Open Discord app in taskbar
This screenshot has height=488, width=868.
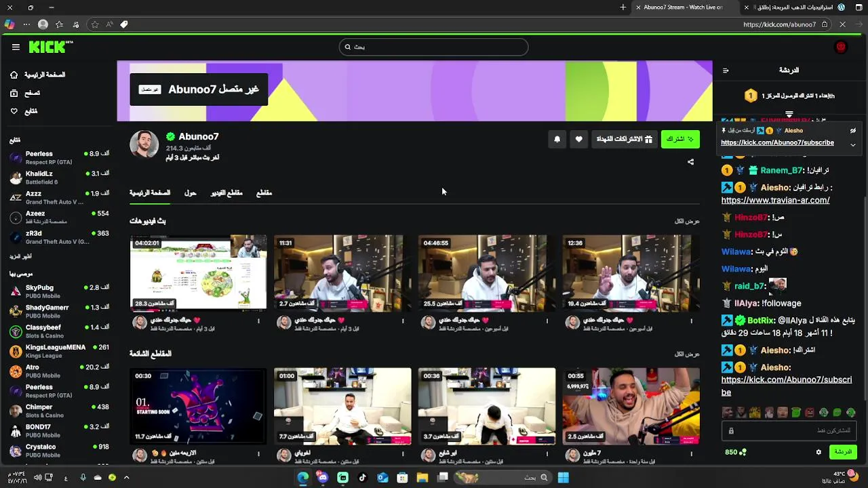[323, 477]
